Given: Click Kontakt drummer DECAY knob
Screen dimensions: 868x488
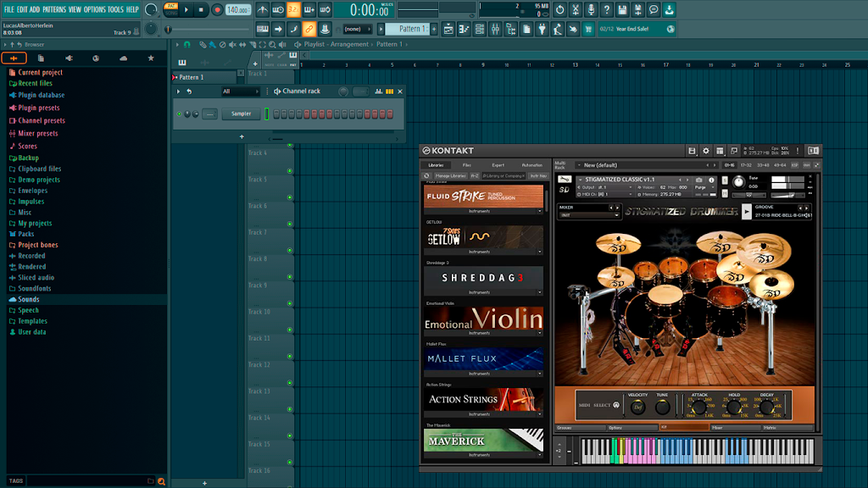Looking at the screenshot, I should click(x=766, y=408).
